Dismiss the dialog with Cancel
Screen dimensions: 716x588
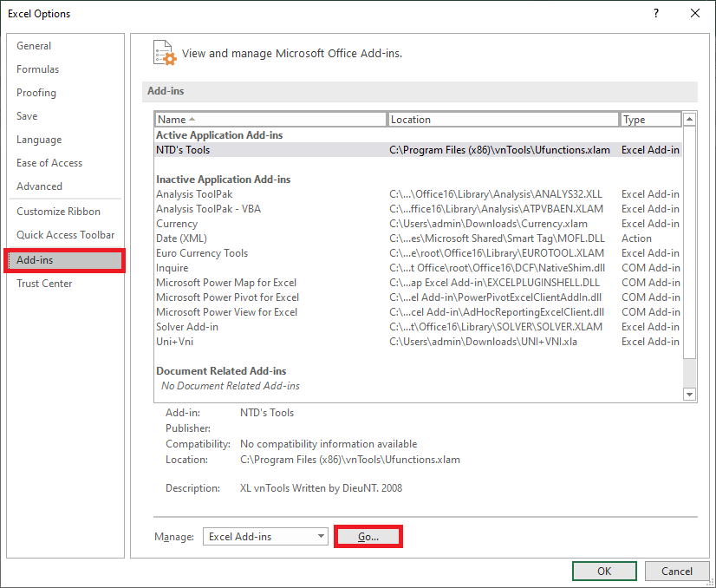pyautogui.click(x=677, y=571)
